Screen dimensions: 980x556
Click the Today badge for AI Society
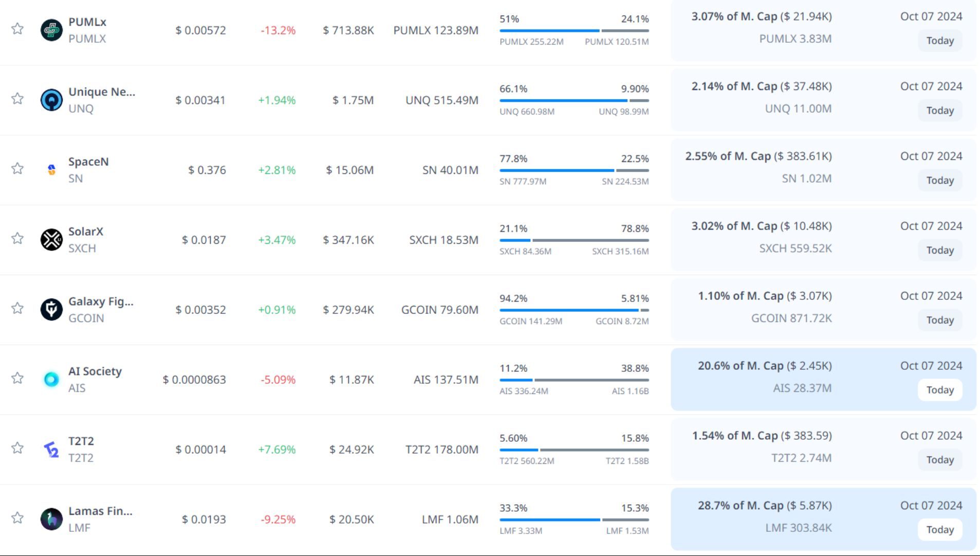click(x=939, y=390)
